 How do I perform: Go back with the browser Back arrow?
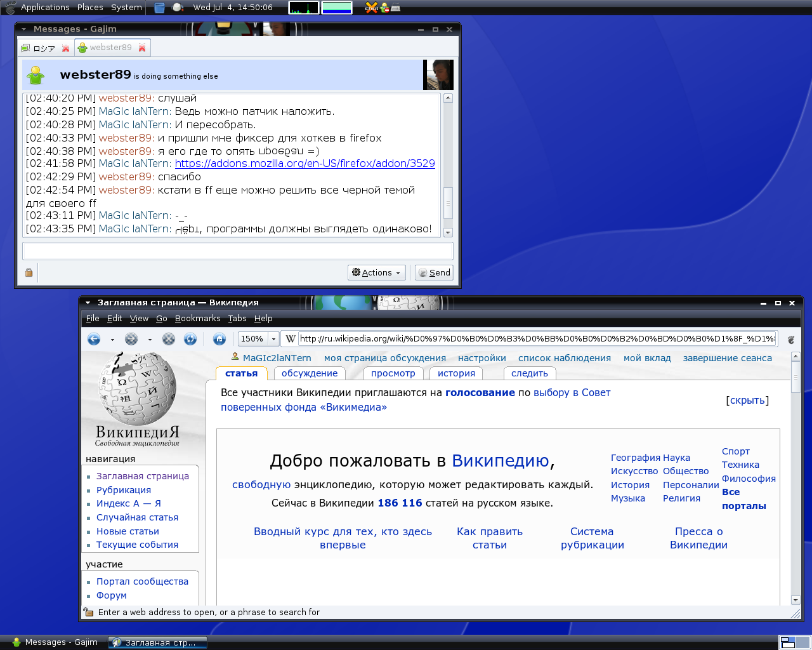94,339
